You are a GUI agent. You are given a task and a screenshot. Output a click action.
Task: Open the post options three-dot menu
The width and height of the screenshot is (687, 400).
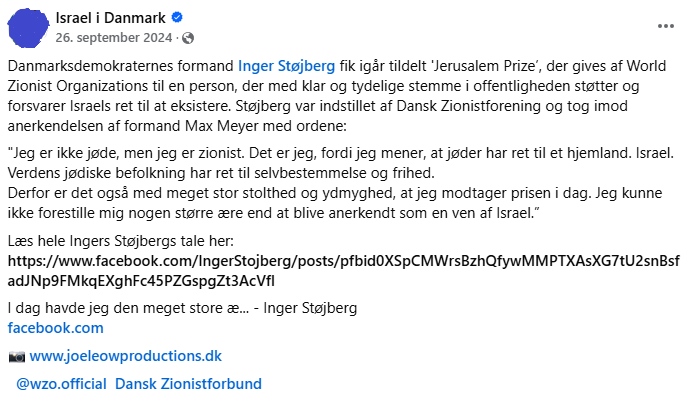[x=665, y=25]
